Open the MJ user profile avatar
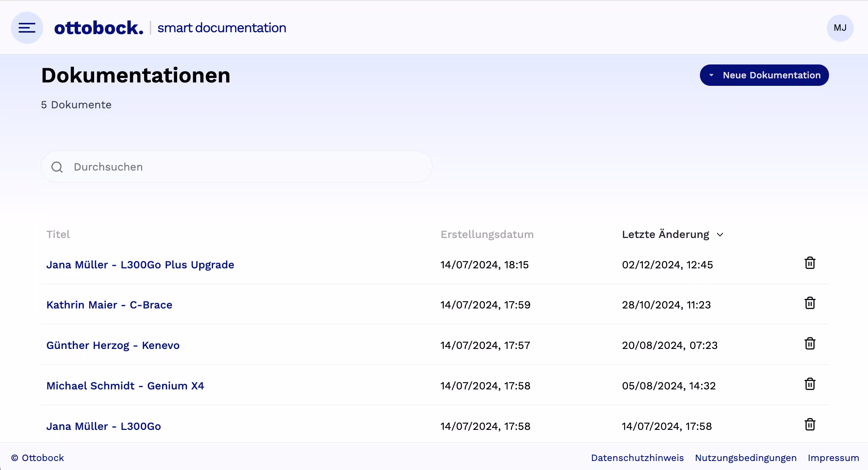Screen dimensions: 868x470 [840, 27]
